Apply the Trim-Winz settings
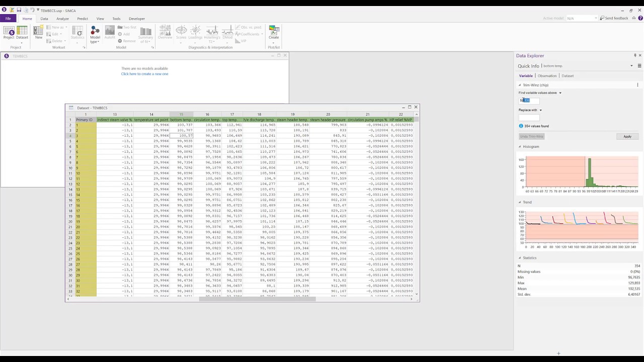This screenshot has width=644, height=362. click(x=627, y=136)
